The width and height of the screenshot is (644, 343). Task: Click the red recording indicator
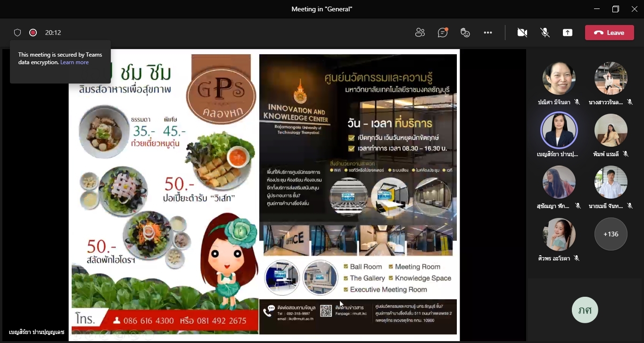pyautogui.click(x=33, y=33)
